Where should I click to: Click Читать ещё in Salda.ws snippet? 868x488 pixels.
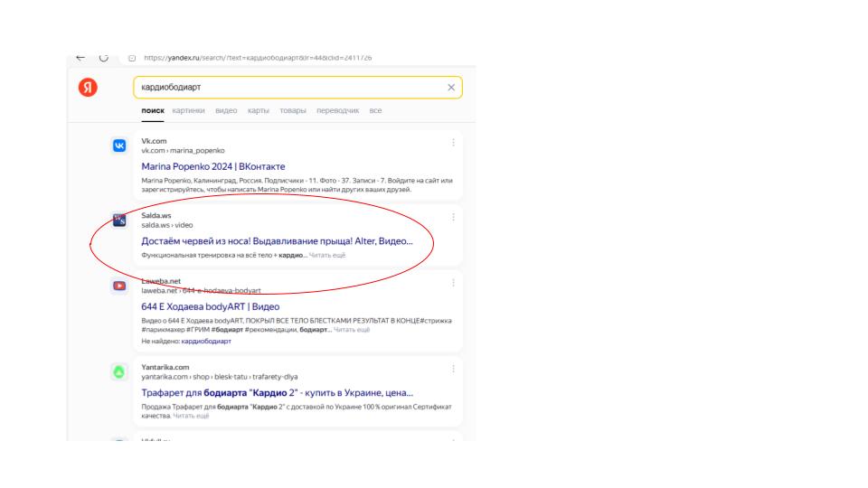pyautogui.click(x=327, y=255)
